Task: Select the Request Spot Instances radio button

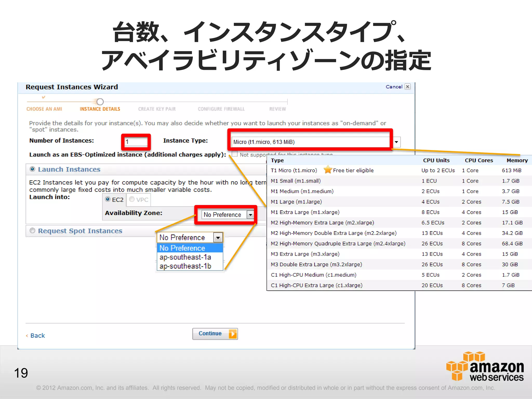Action: (32, 231)
